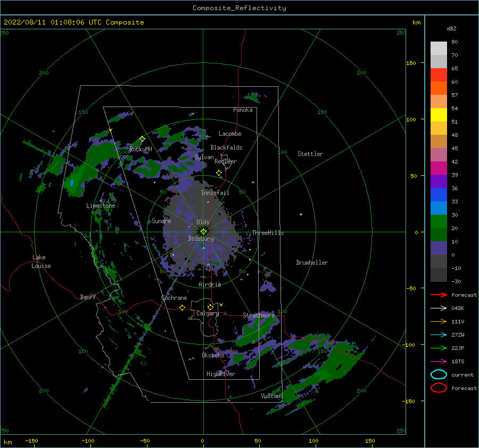Click the yellow diamond marker below Cochrane
479x448 pixels.
coord(182,308)
